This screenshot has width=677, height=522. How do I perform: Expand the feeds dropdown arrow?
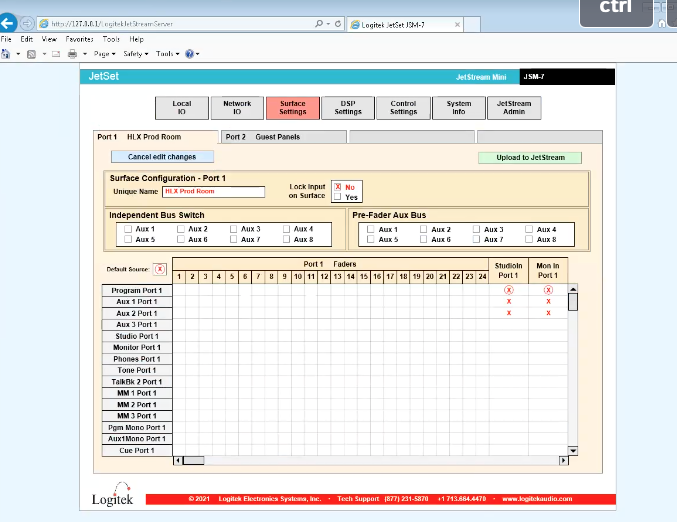point(44,54)
